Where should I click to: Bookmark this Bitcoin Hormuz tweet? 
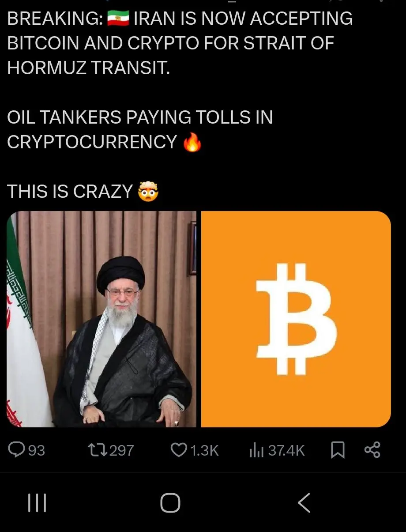(x=338, y=450)
